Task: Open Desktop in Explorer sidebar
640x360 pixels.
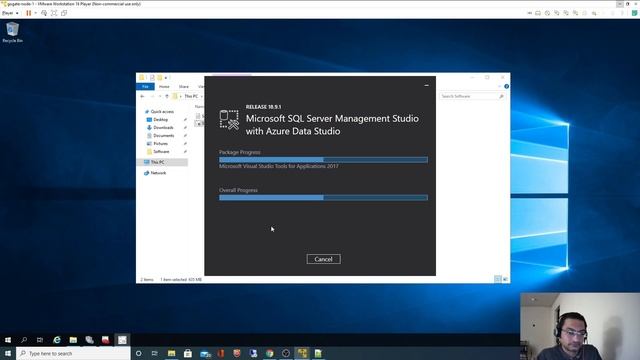Action: coord(160,120)
